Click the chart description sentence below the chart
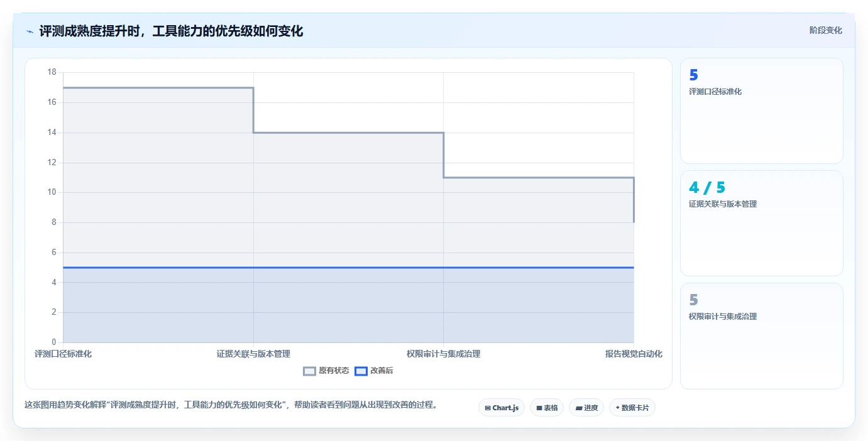The width and height of the screenshot is (868, 441). 231,405
